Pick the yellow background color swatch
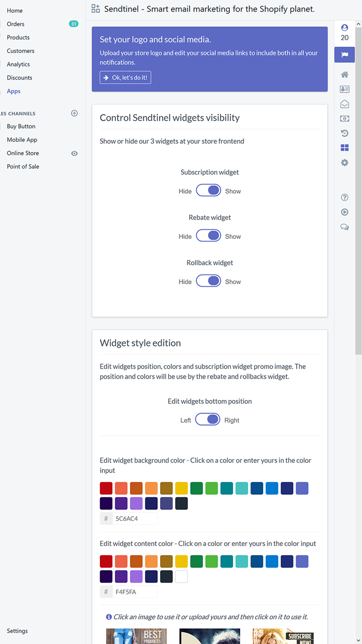The image size is (362, 644). (x=181, y=488)
